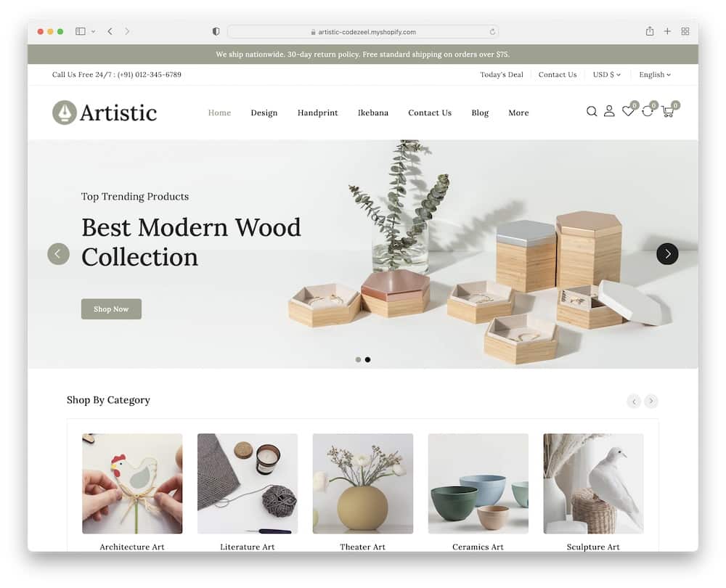The image size is (726, 588).
Task: Click the privacy shield icon in Safari
Action: (216, 31)
